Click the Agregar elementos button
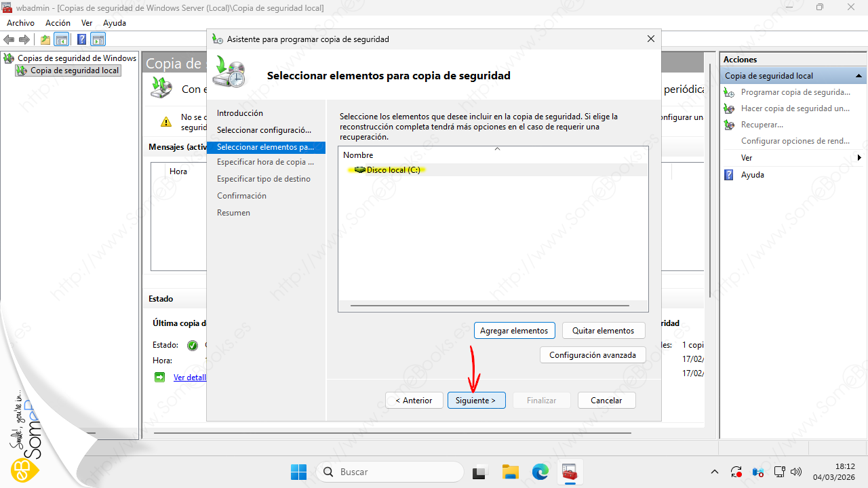868x488 pixels. pyautogui.click(x=514, y=331)
